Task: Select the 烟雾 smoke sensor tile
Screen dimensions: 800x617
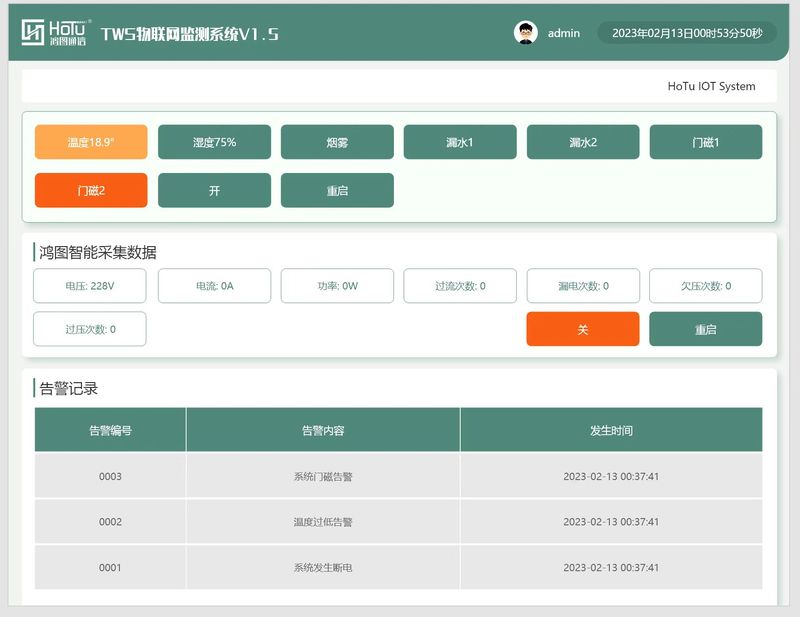Action: point(337,142)
